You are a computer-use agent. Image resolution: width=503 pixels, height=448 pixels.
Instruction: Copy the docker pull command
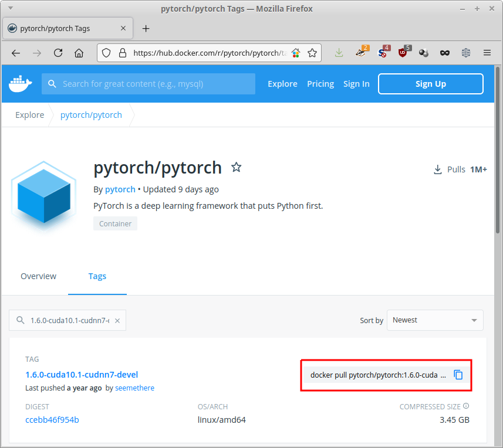pyautogui.click(x=458, y=375)
